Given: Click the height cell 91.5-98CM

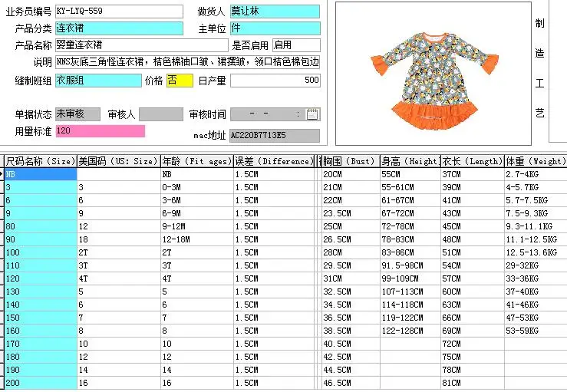Looking at the screenshot, I should point(410,265).
